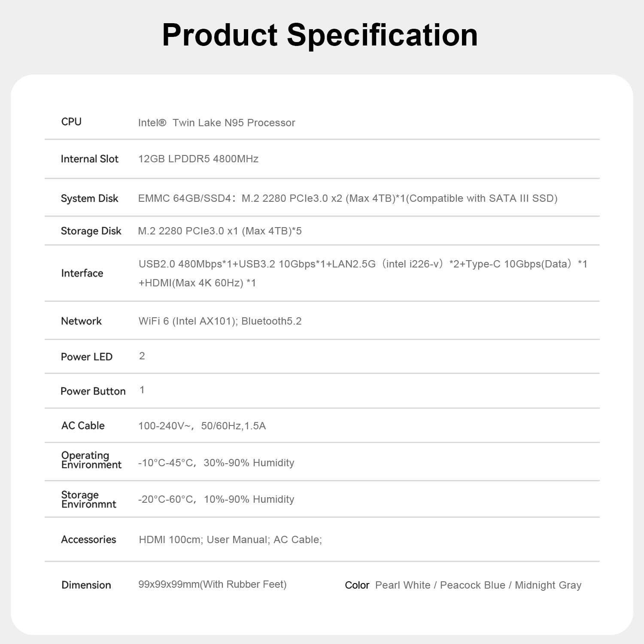The width and height of the screenshot is (644, 644).
Task: Click the Operating Environment label
Action: (x=91, y=460)
